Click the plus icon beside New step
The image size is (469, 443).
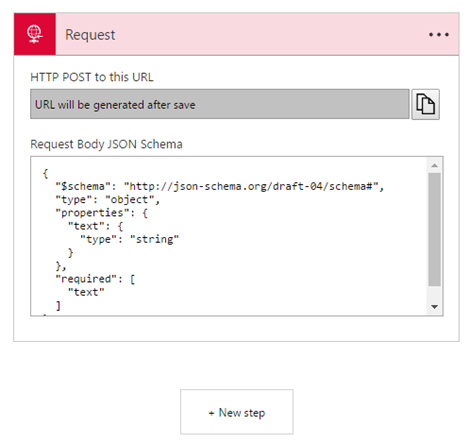[211, 413]
